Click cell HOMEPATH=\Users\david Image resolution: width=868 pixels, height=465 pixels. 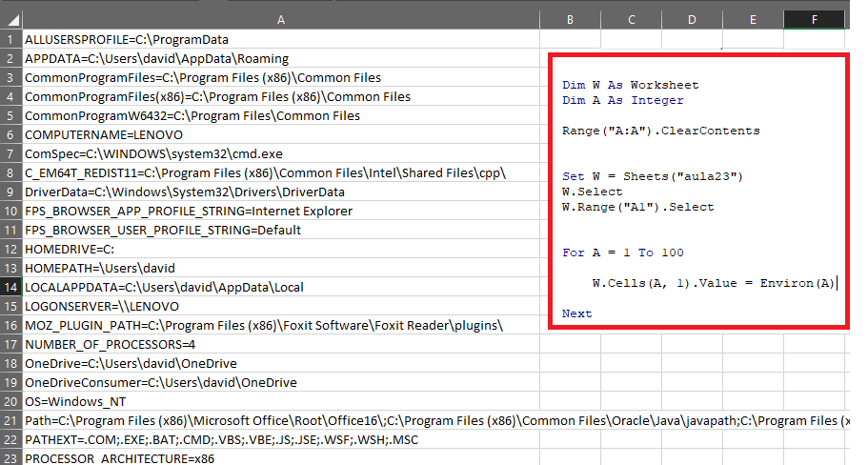click(281, 268)
